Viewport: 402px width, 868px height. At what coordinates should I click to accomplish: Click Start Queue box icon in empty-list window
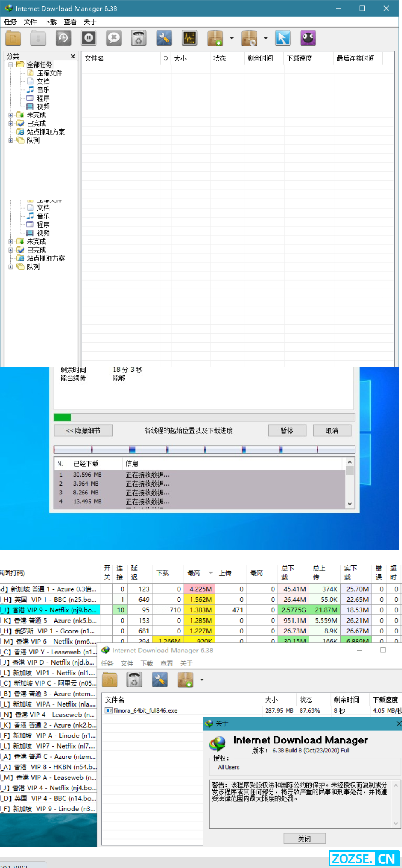[215, 38]
